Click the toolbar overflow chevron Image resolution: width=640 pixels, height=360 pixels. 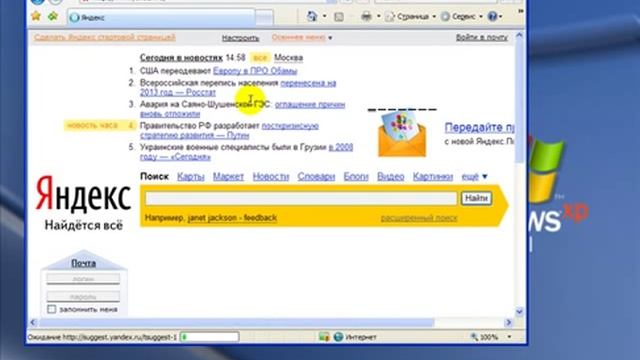(520, 11)
